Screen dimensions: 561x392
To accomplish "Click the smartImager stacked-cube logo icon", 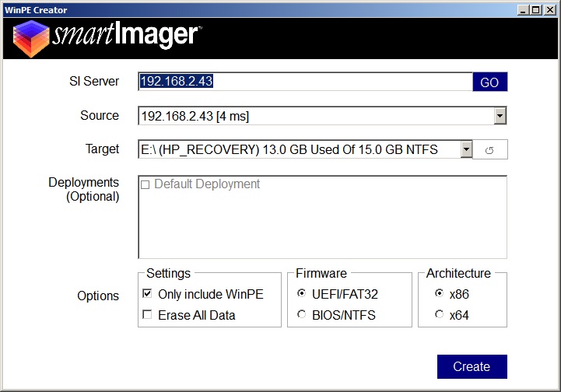I will tap(30, 38).
